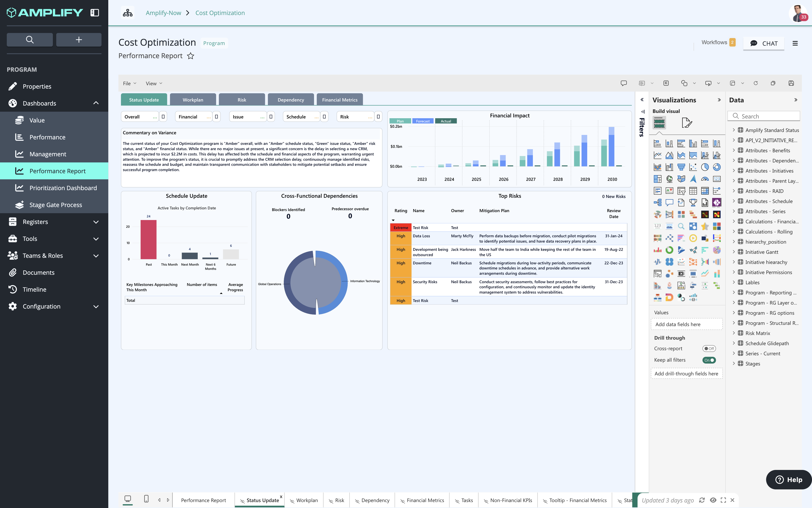Screen dimensions: 812x508
Task: Switch to the Risk report tab
Action: pos(242,100)
